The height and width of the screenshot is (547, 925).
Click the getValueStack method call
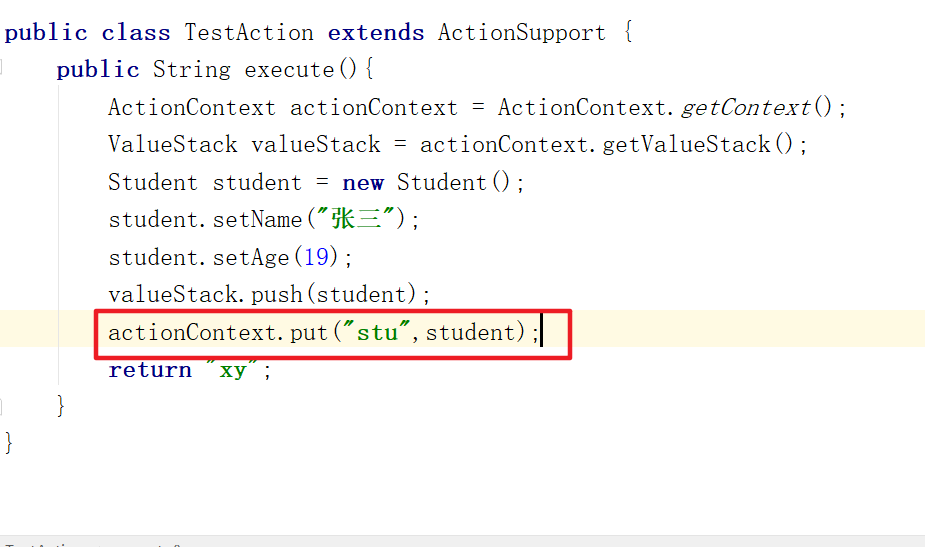point(686,145)
